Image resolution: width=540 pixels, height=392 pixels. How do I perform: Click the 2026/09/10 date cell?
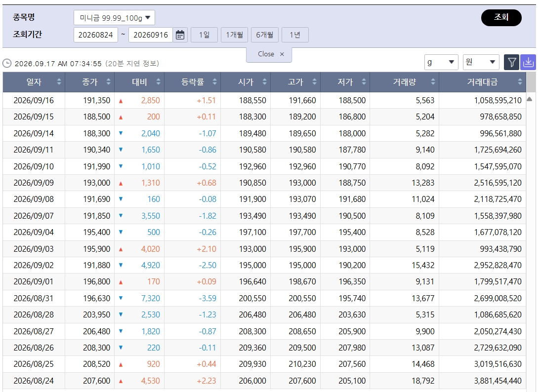coord(34,166)
